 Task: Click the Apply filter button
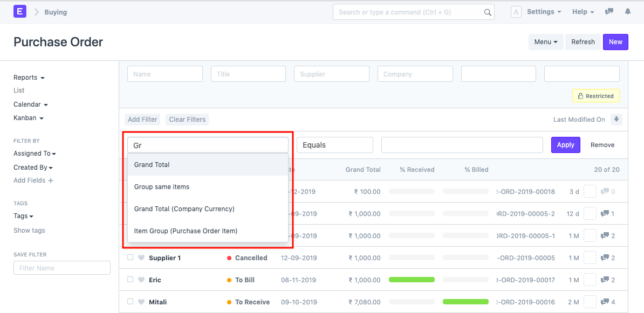(x=565, y=144)
